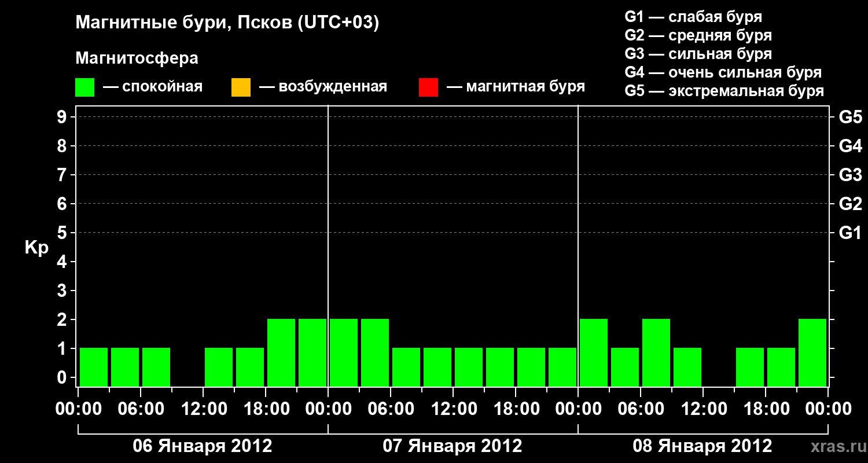Click the 07 January 21:00–24:00 Kp 1 bar

click(562, 367)
